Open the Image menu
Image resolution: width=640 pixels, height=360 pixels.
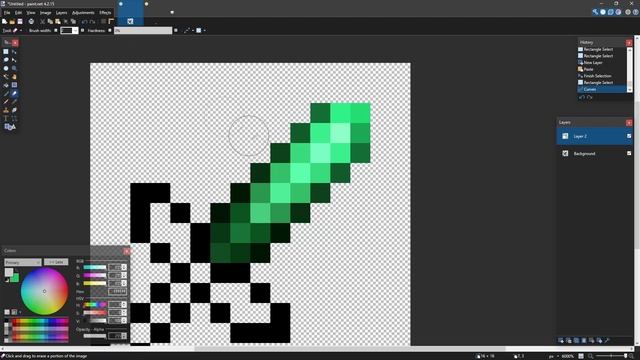45,13
